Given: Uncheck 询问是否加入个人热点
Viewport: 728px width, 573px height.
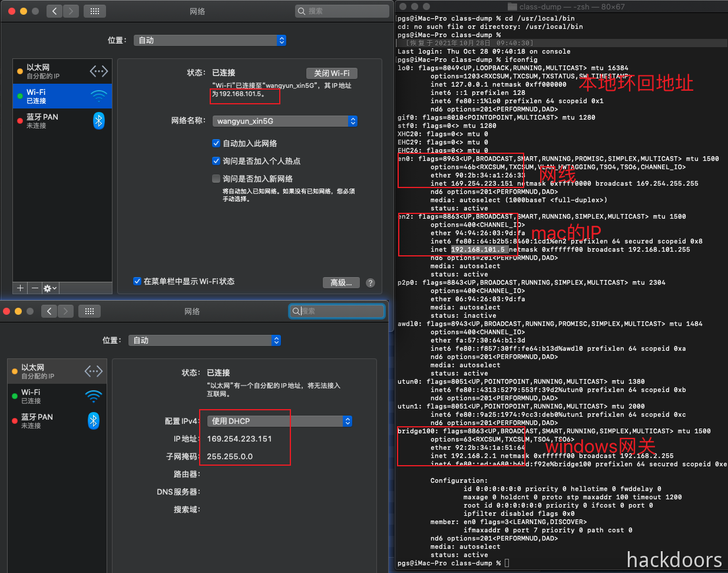Looking at the screenshot, I should point(216,161).
